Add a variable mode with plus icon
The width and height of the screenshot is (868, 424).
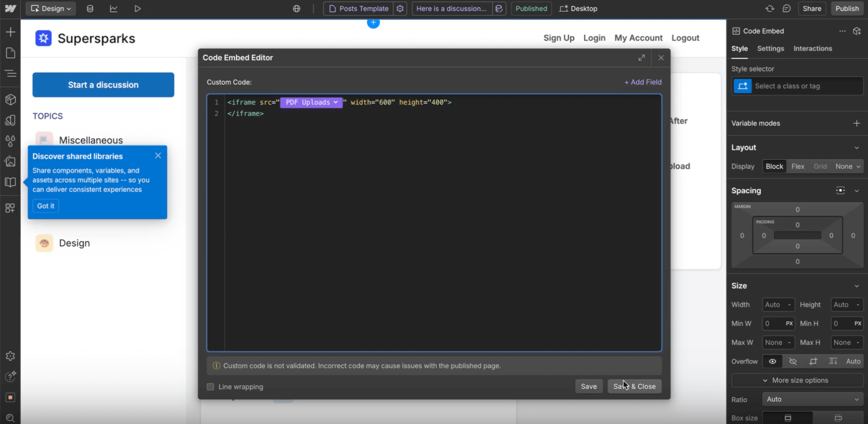tap(857, 123)
